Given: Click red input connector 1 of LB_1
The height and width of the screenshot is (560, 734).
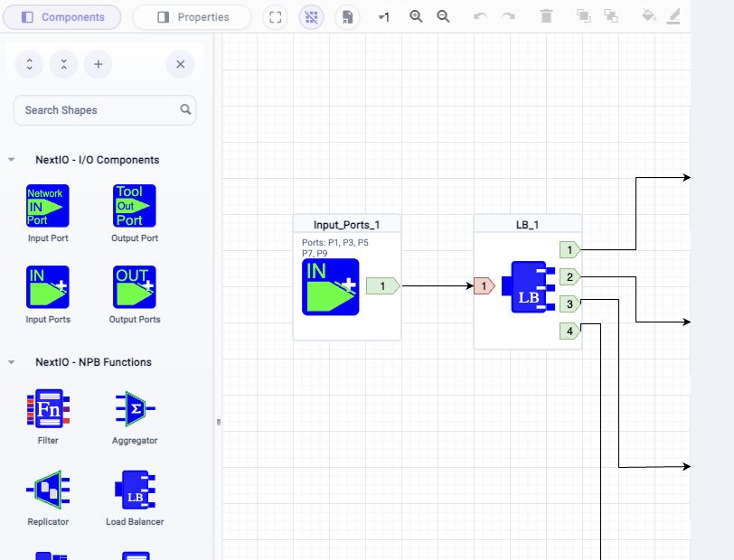Looking at the screenshot, I should pos(484,285).
